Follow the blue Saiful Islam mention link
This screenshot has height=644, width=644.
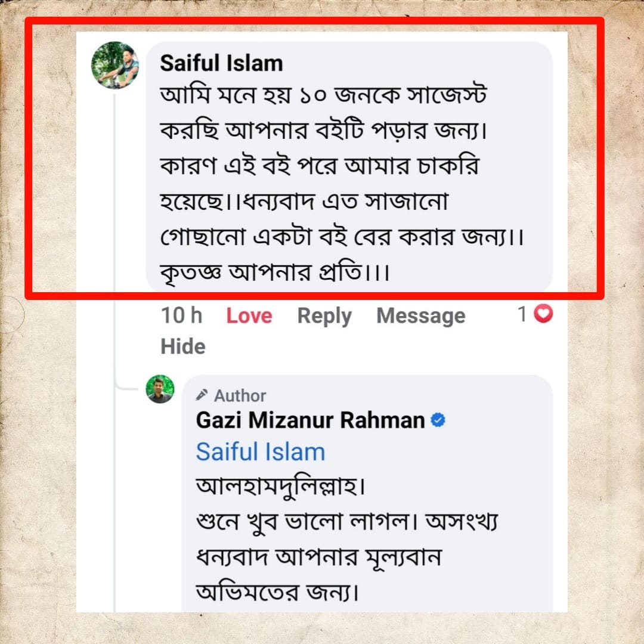pos(260,452)
